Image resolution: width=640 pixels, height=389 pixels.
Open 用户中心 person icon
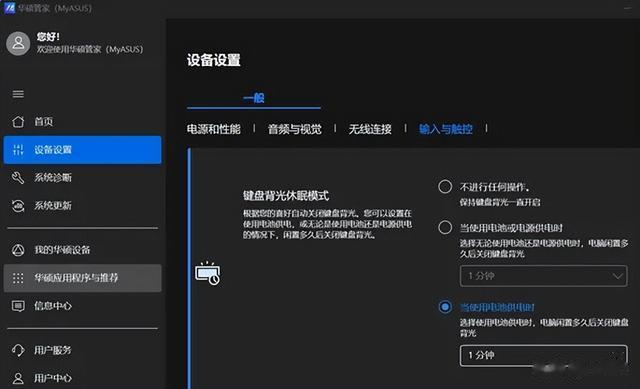18,378
